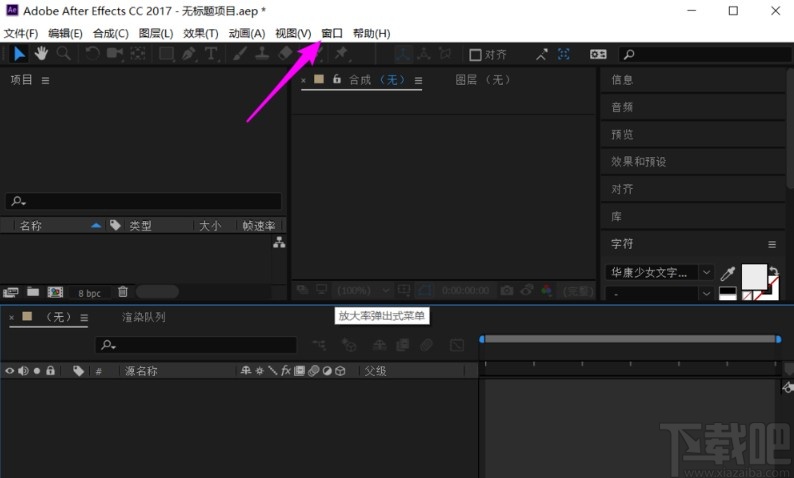Open the resolution (完整) dropdown in viewer
Screen dimensions: 794x478
578,291
